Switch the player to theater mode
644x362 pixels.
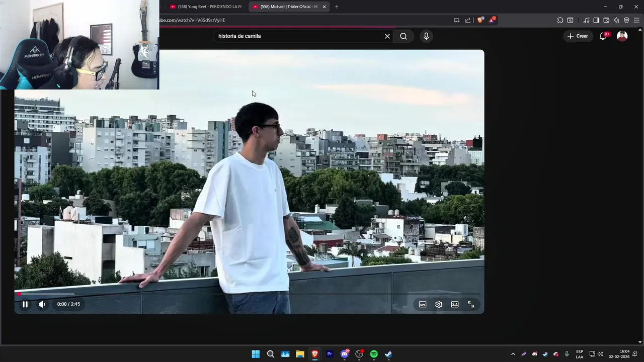(455, 304)
